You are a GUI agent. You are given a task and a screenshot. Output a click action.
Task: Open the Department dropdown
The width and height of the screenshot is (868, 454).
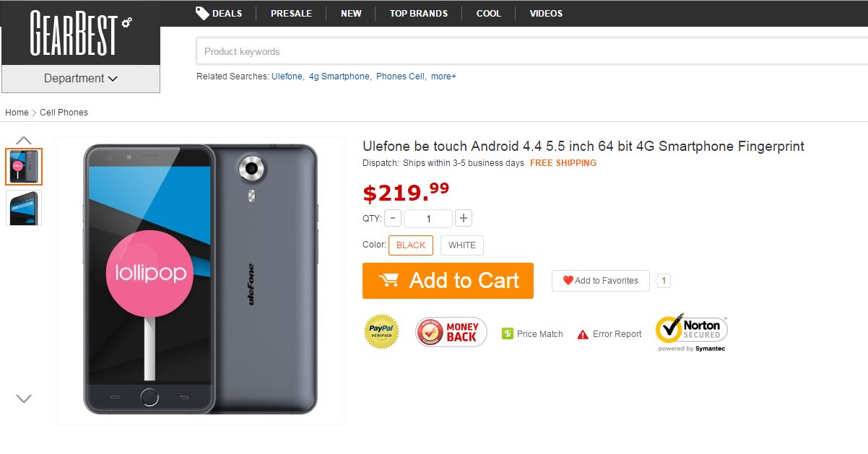click(80, 79)
